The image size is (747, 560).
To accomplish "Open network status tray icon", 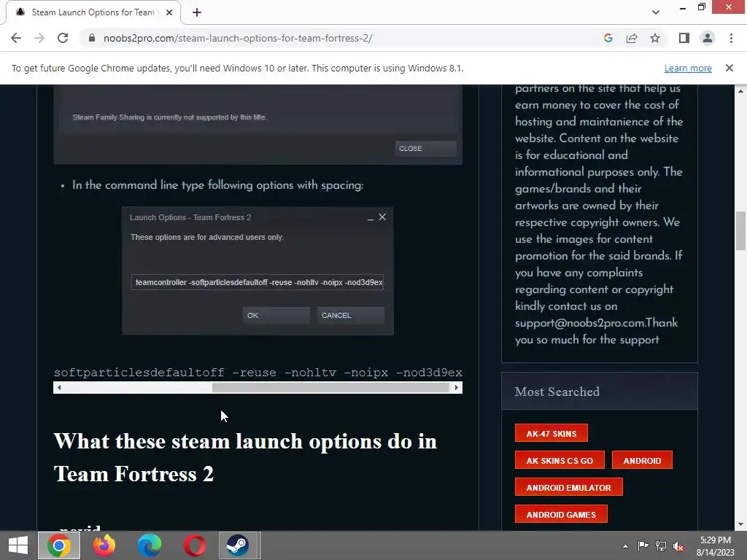I will point(661,545).
